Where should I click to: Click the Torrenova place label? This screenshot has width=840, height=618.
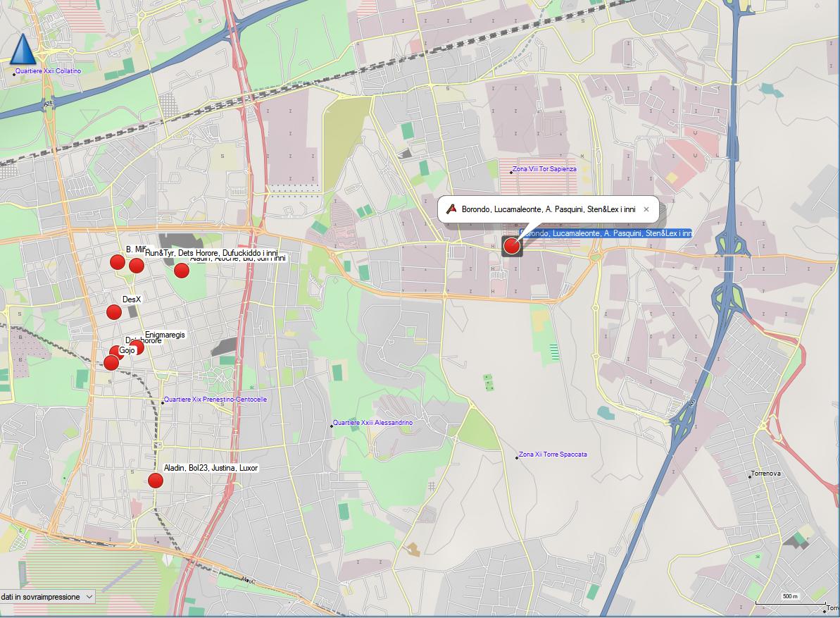(x=766, y=474)
